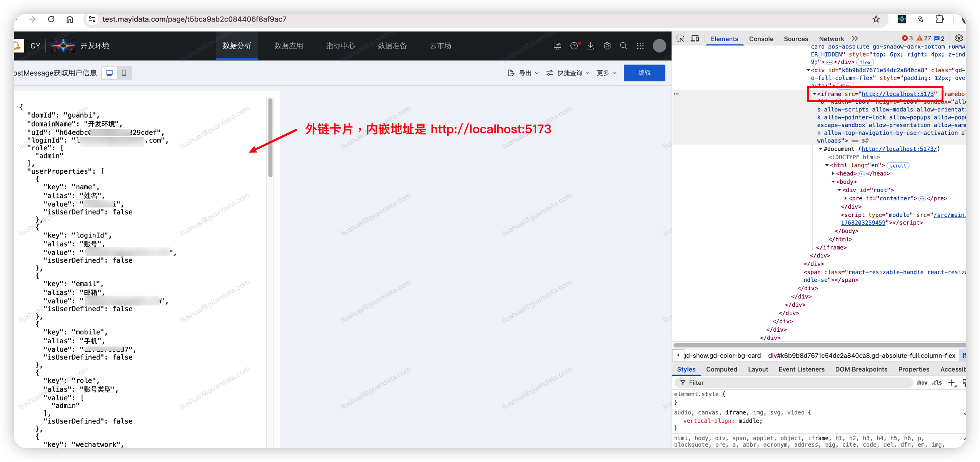Expand the head element node
The image size is (980, 462).
pyautogui.click(x=833, y=174)
